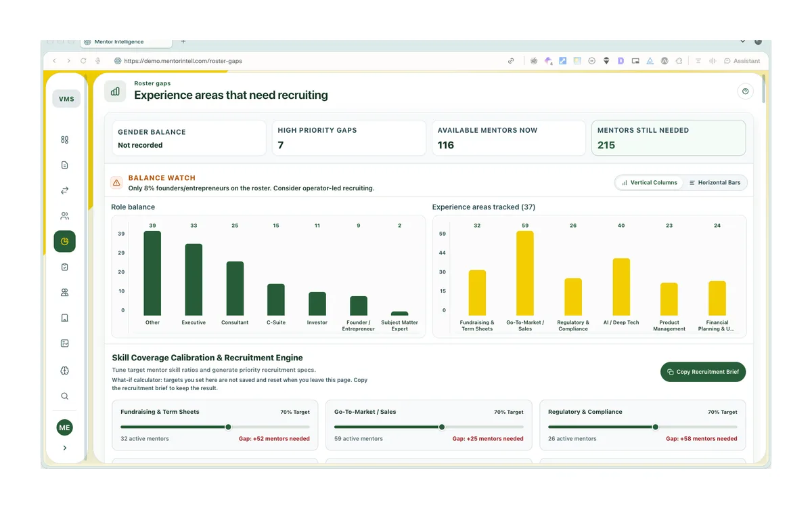
Task: Open the browser tab list chevron
Action: (x=742, y=42)
